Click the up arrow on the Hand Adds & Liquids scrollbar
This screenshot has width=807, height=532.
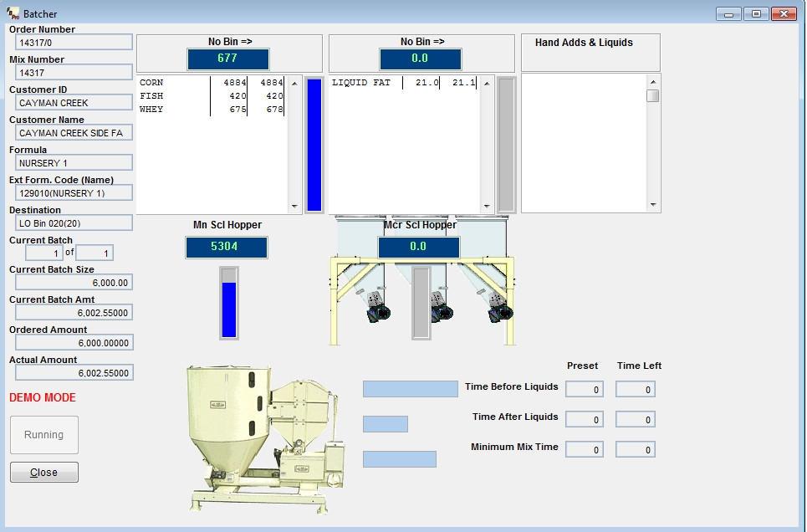653,82
